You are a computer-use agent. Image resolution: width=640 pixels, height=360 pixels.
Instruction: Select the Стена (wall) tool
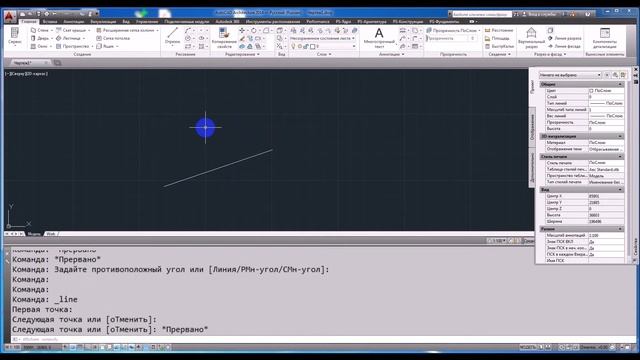pyautogui.click(x=39, y=30)
